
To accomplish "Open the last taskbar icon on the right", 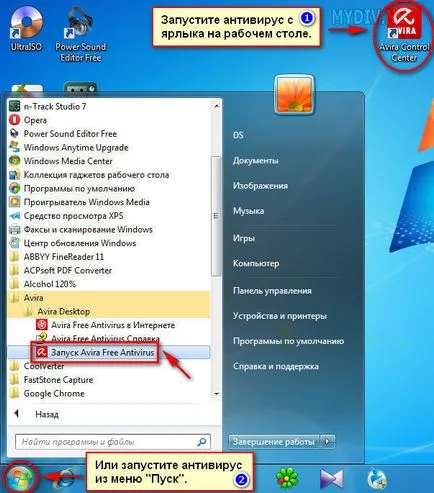I will pyautogui.click(x=377, y=479).
